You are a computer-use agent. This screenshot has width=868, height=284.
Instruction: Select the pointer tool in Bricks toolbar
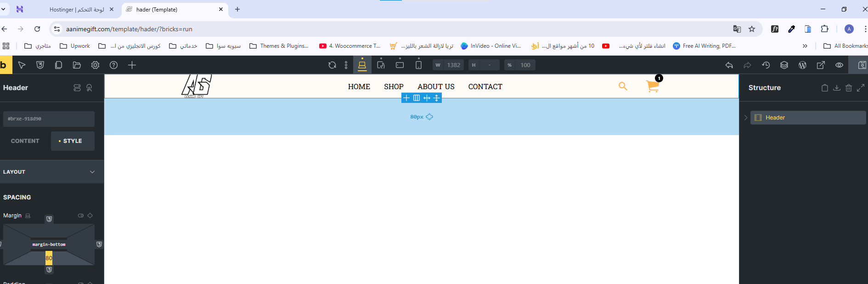[22, 65]
